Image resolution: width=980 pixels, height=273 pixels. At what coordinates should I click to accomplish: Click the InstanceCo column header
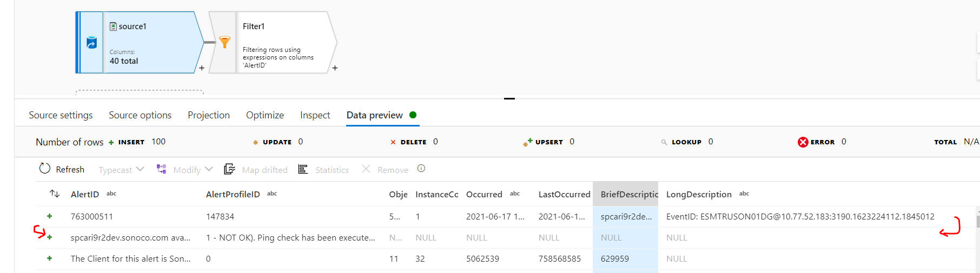click(436, 194)
